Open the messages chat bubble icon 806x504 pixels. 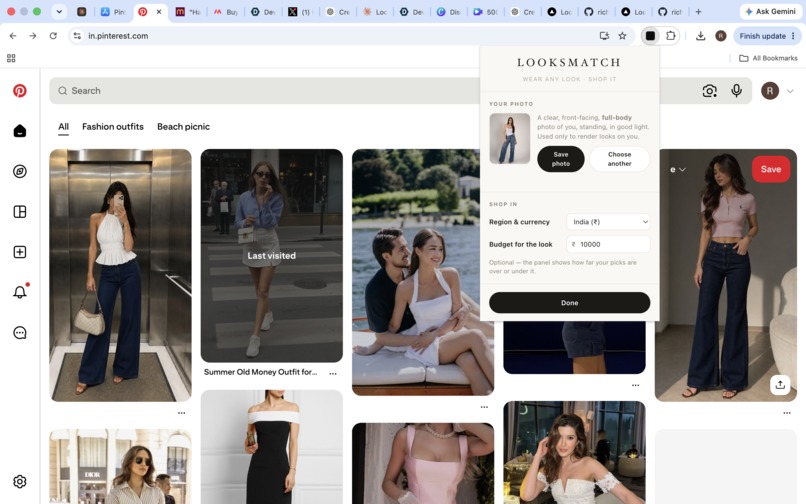pos(20,332)
